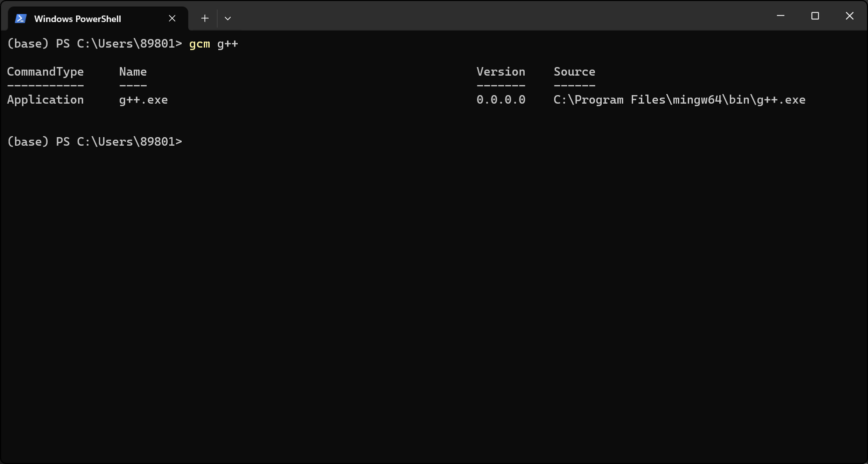Minimize the terminal window
Screen dimensions: 868x464
pos(780,16)
